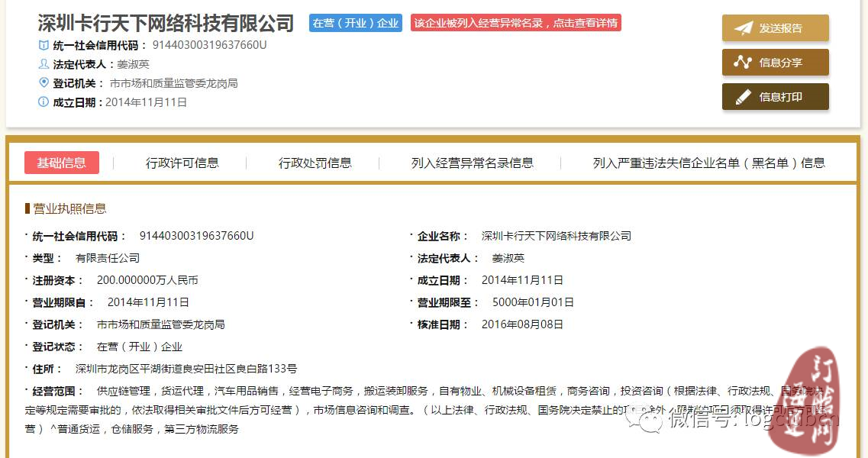Click the 营业期限至 value 5000年01月01日

533,302
